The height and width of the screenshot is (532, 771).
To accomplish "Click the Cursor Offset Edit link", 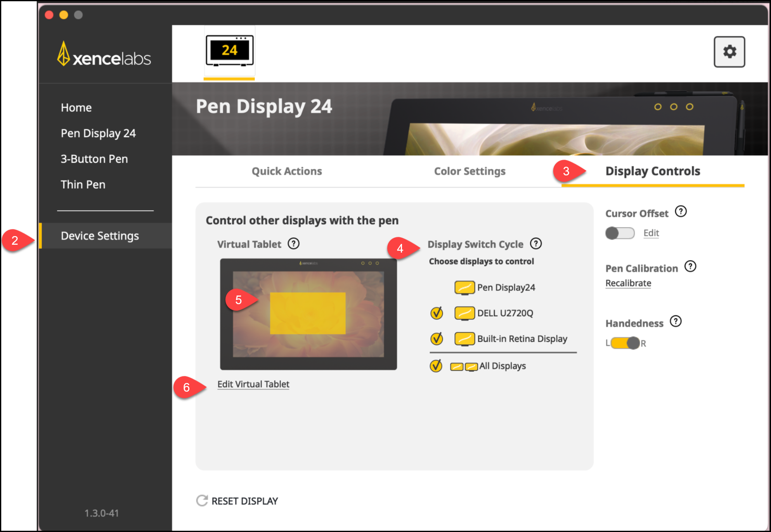I will [x=651, y=233].
